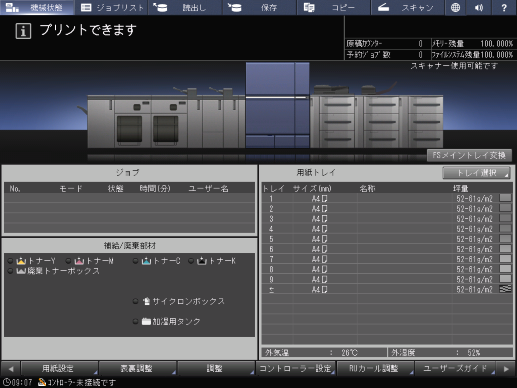Click the 廃棄トナーボックス icon
This screenshot has height=388, width=517.
tap(21, 271)
